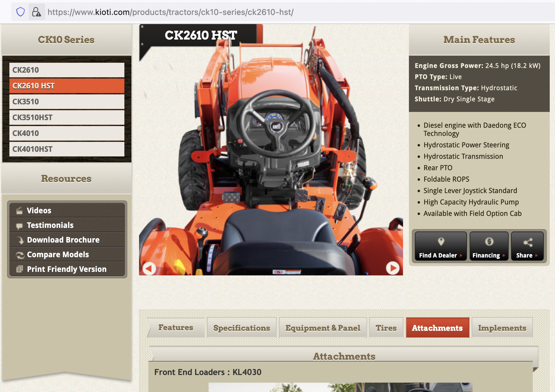Click the Share button label
The image size is (555, 392).
[524, 255]
